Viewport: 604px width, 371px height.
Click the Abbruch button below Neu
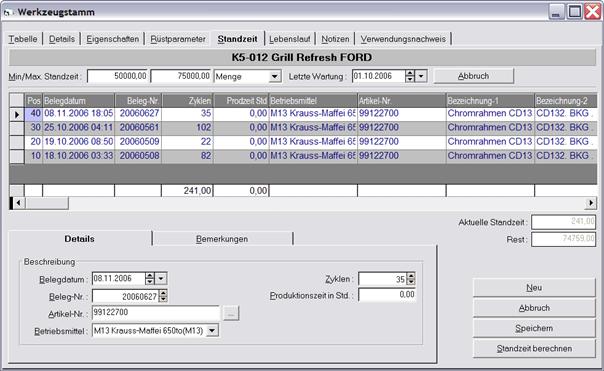[534, 308]
